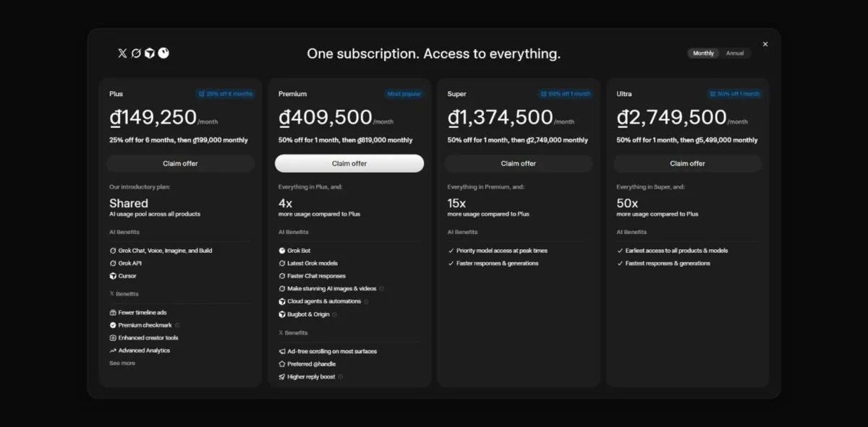Viewport: 868px width, 427px height.
Task: Click the ₫1,374,500 price
Action: [501, 117]
